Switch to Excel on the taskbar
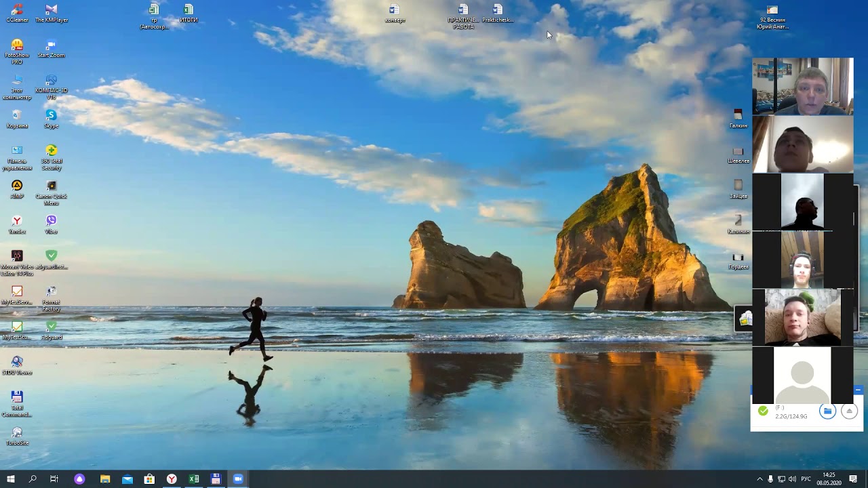Viewport: 868px width, 488px height. [194, 479]
